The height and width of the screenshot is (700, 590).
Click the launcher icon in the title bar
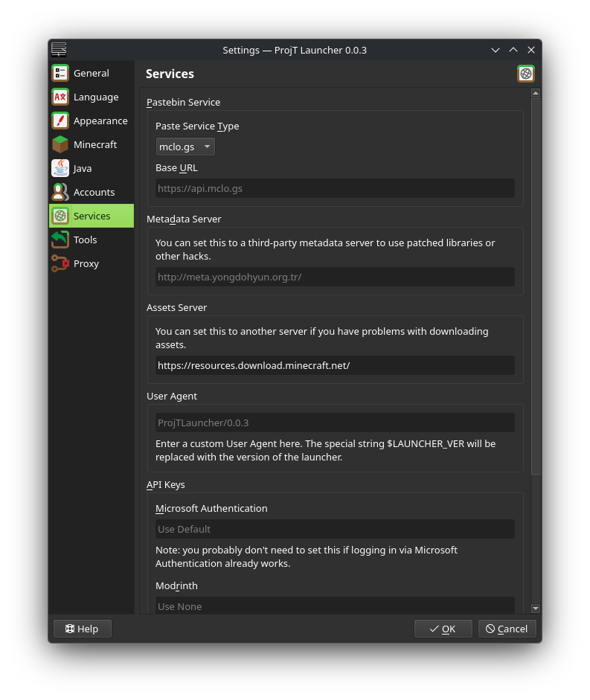click(58, 50)
